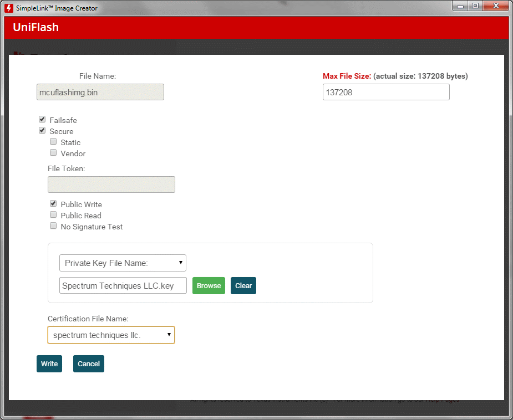Click the 'Certification File Name:' label

coord(88,319)
